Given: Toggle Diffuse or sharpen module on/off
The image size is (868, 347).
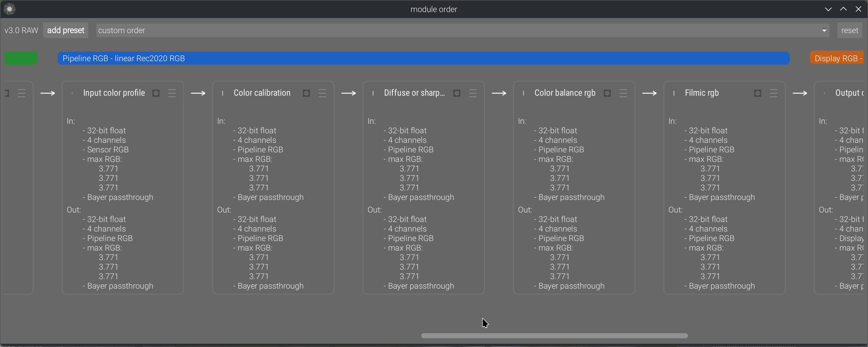Looking at the screenshot, I should [x=373, y=93].
